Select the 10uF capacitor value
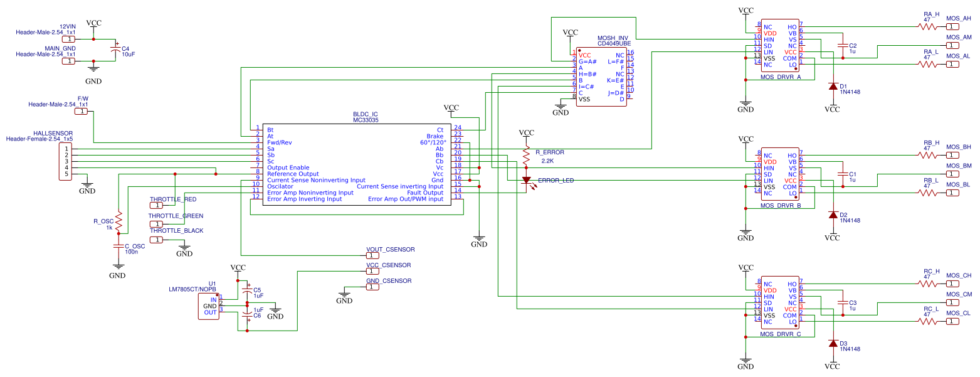The width and height of the screenshot is (980, 377). click(x=128, y=55)
